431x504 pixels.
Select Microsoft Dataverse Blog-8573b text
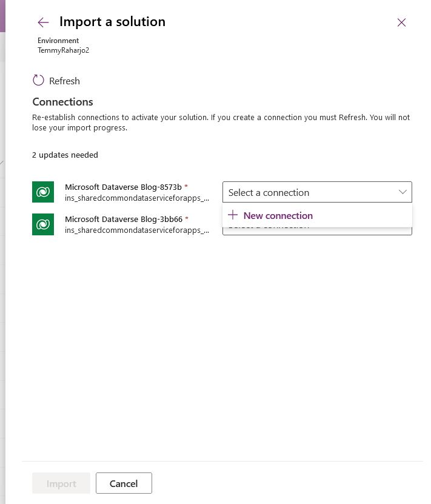pyautogui.click(x=123, y=187)
